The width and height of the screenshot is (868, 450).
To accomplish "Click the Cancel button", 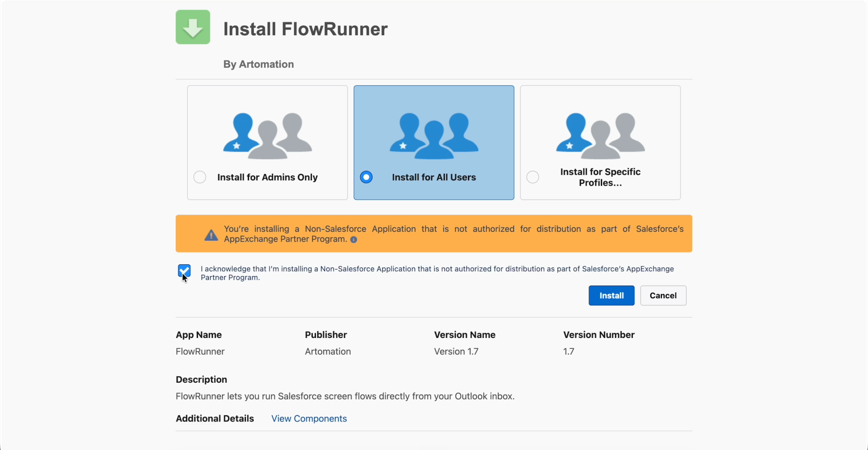I will click(663, 295).
